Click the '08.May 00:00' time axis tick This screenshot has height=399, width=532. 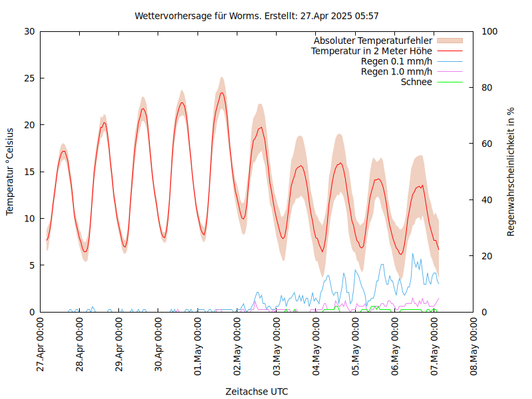pyautogui.click(x=474, y=346)
